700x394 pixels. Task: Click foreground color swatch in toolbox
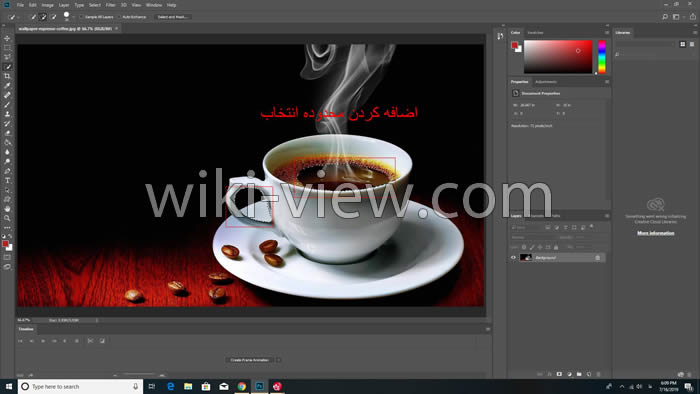(x=5, y=244)
